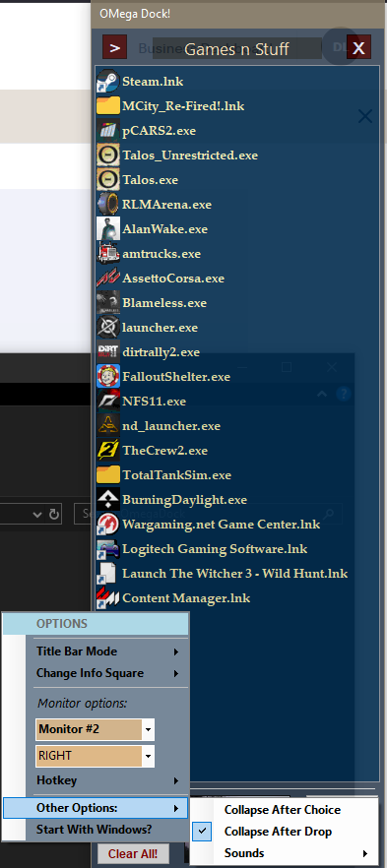Image resolution: width=387 pixels, height=868 pixels.
Task: Click the Games n Stuff title label
Action: click(236, 49)
